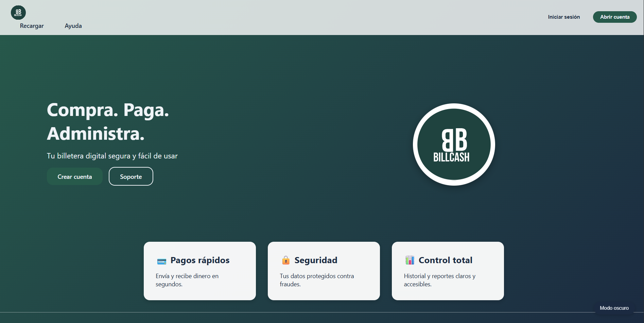644x323 pixels.
Task: Click the Iniciar sesión link
Action: pos(564,17)
